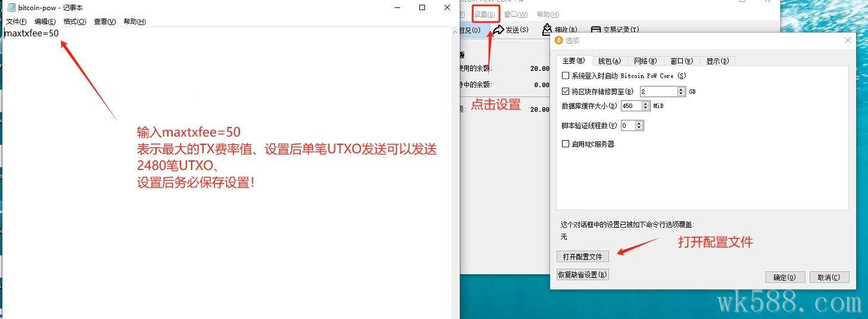This screenshot has height=319, width=868.
Task: Open the 帮助(H) menu in Notepad
Action: pos(135,21)
